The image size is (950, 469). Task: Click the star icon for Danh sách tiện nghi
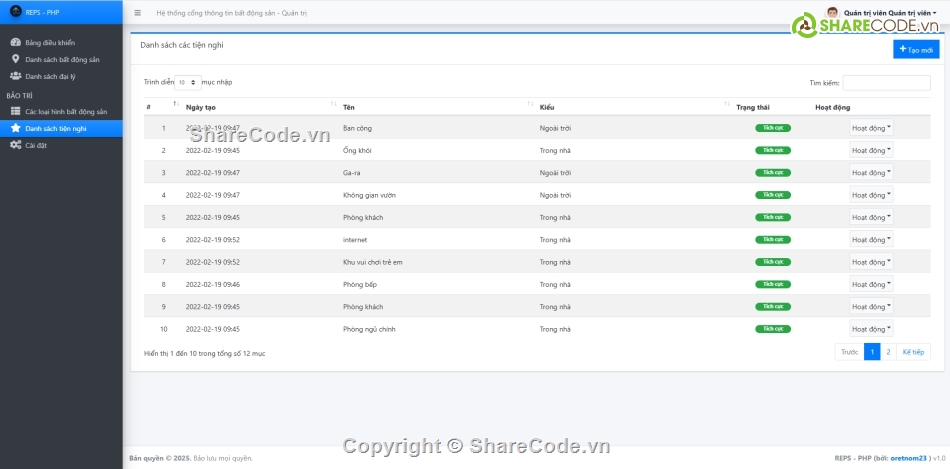[x=15, y=129]
